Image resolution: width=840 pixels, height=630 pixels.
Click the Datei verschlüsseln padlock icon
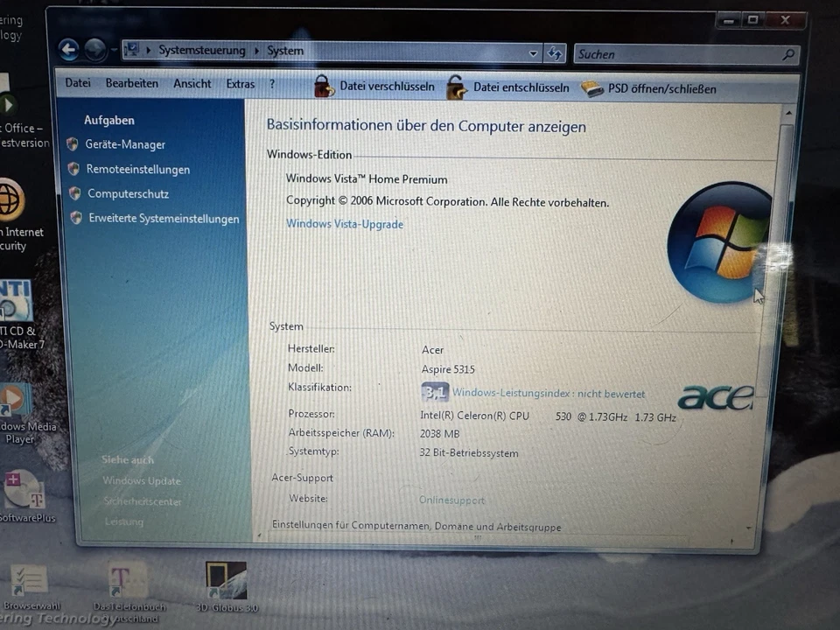point(322,86)
